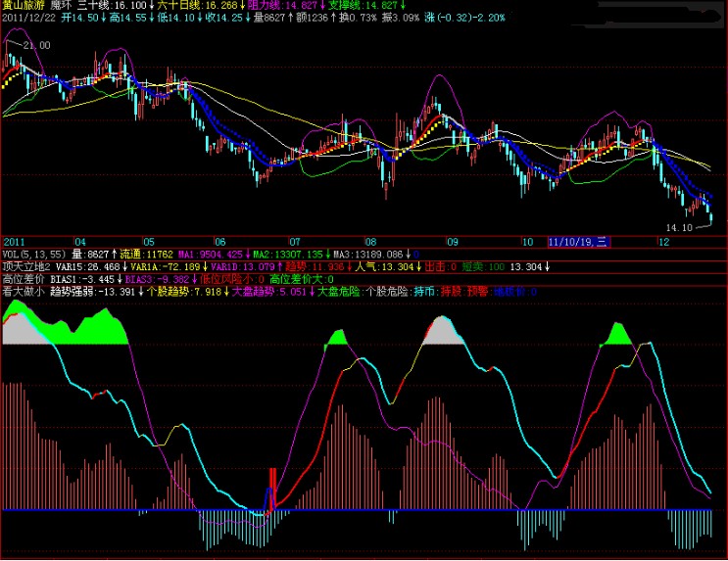This screenshot has height=561, width=728.
Task: Click the 2011 year label on axis
Action: pos(15,241)
